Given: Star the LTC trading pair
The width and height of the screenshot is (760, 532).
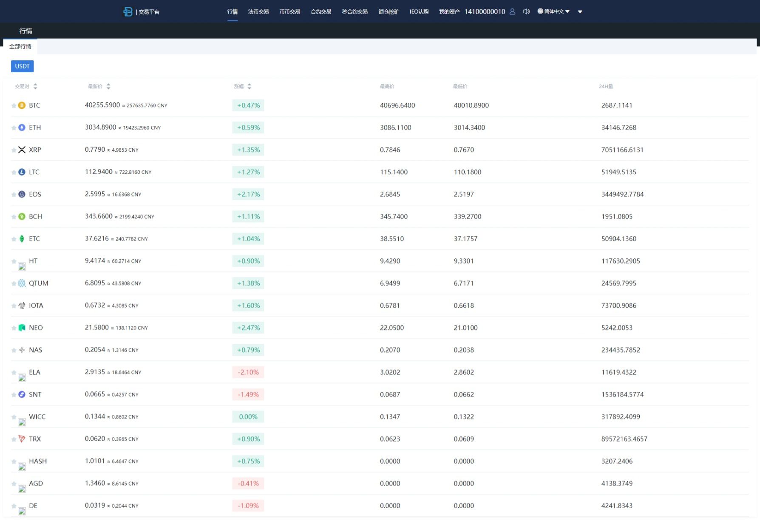Looking at the screenshot, I should (x=14, y=173).
